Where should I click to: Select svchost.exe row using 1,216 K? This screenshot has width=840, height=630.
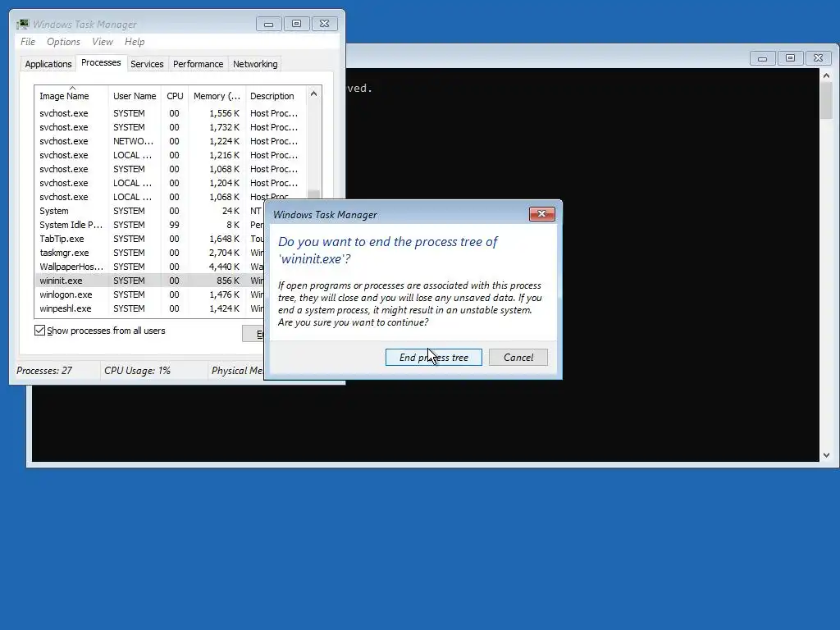point(171,155)
